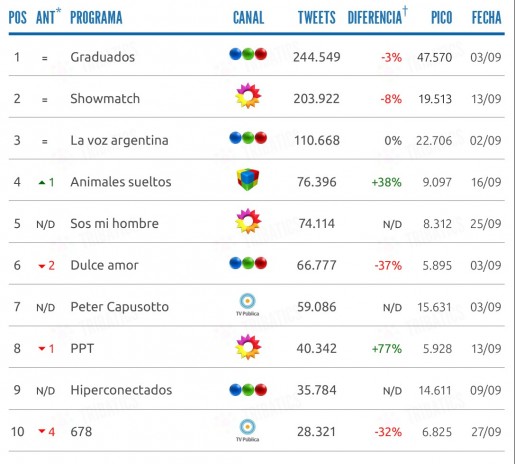This screenshot has width=515, height=464.
Task: Click tweet count 244.549 for Graduados
Action: point(317,57)
